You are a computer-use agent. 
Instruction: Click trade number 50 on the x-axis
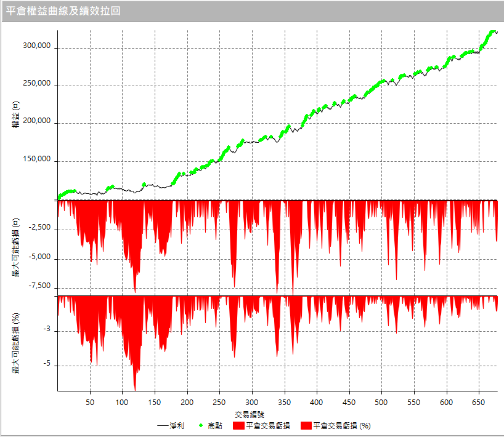pos(90,403)
